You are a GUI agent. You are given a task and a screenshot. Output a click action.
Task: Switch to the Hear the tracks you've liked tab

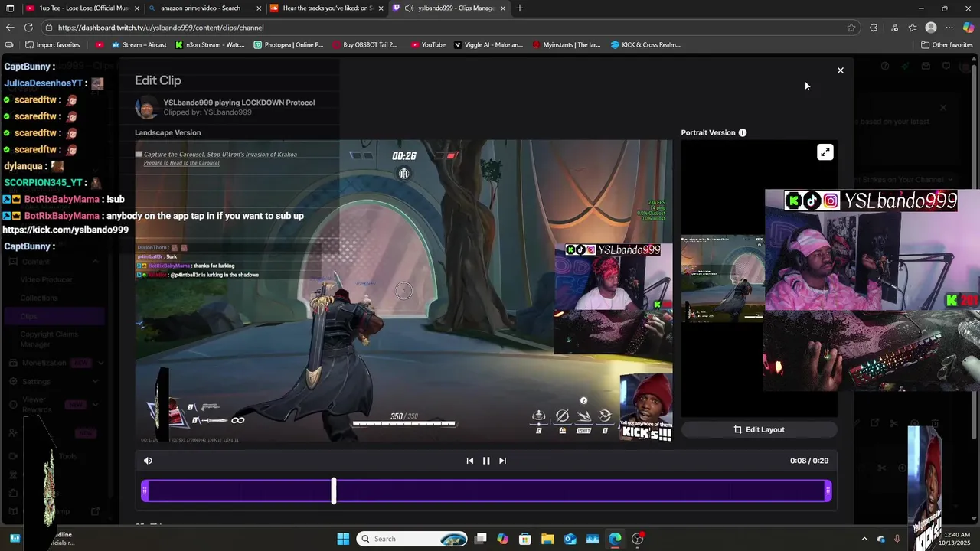point(326,8)
